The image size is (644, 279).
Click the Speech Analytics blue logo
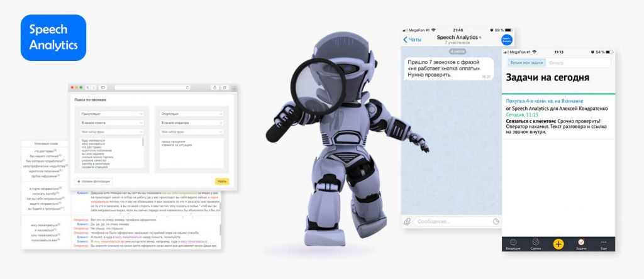pos(53,38)
